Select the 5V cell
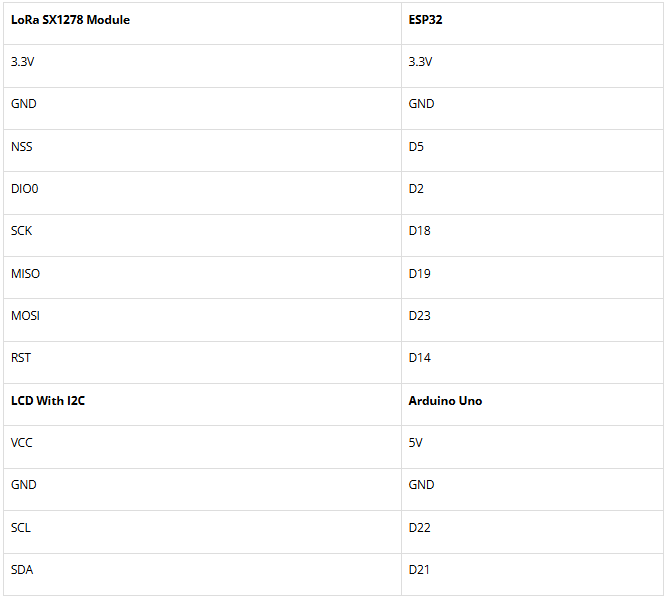 (415, 443)
